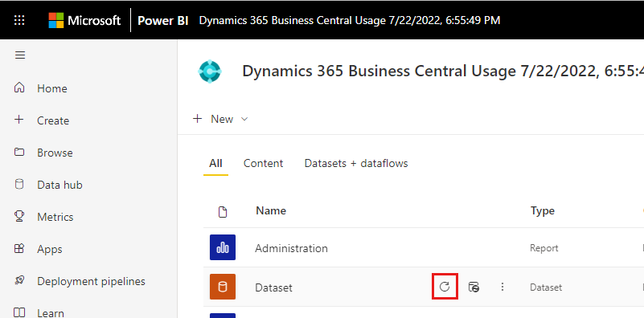Switch to the Content tab
Screen dimensions: 644x318
pos(263,163)
